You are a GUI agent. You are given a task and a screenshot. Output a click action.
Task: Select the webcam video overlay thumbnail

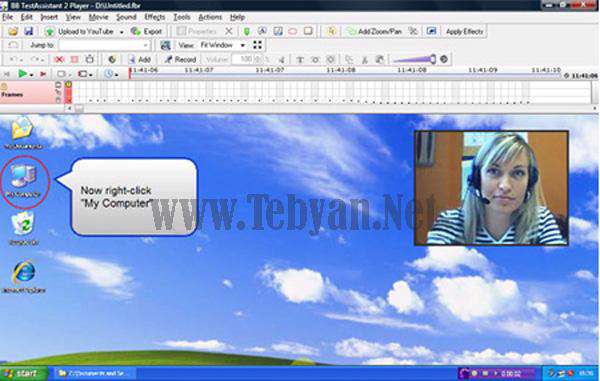(x=491, y=188)
